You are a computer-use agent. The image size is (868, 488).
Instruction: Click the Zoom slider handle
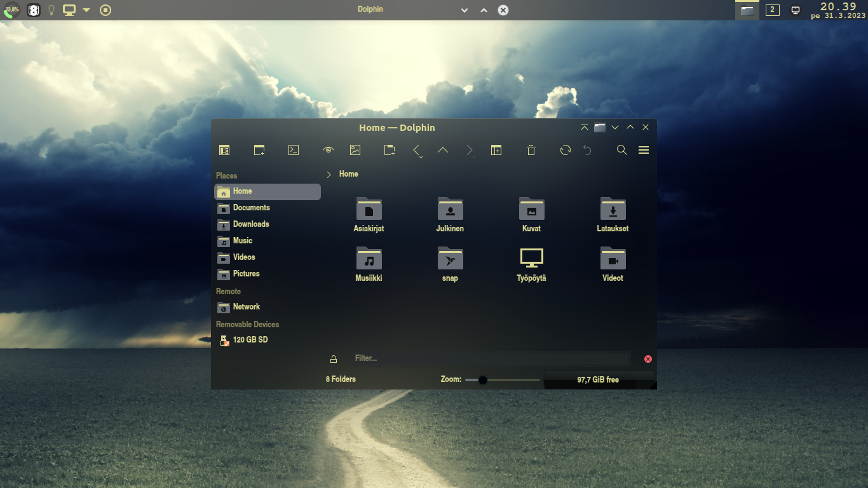(483, 380)
